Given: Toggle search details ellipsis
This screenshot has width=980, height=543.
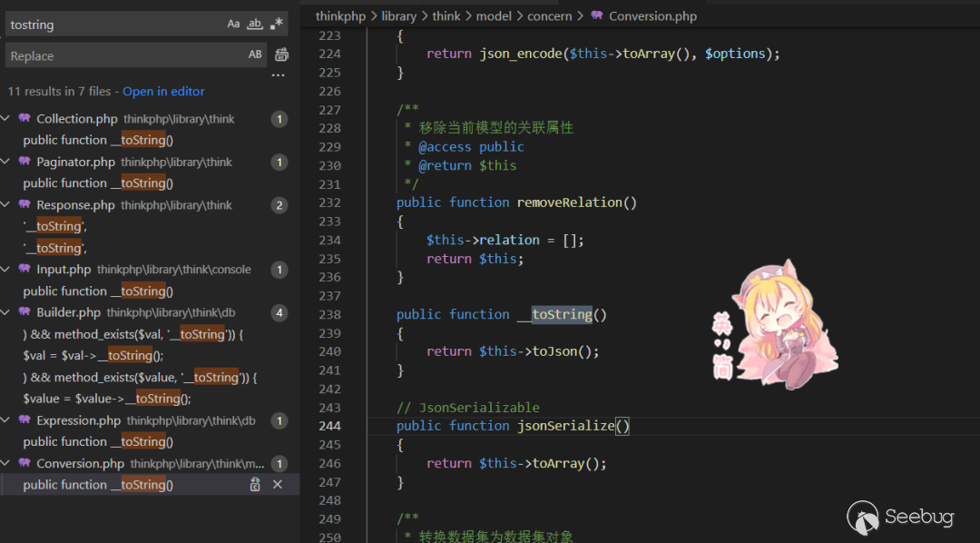Looking at the screenshot, I should coord(279,75).
